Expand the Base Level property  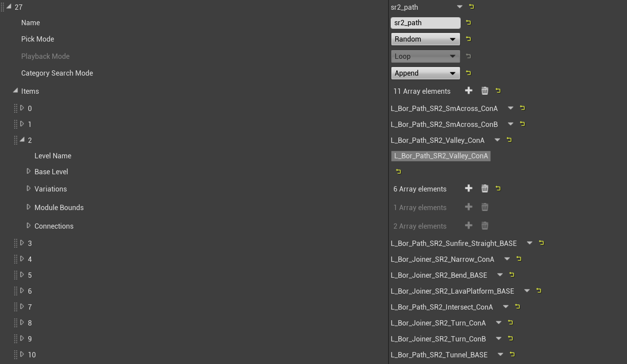(29, 171)
